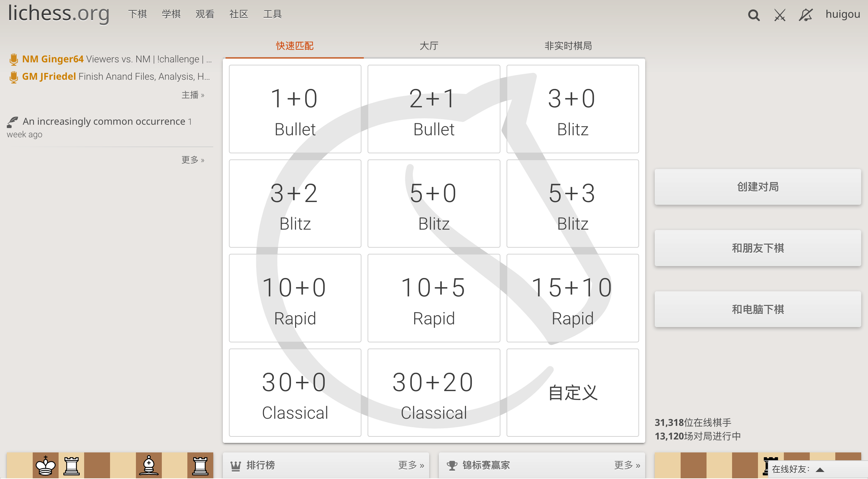
Task: Switch to the 非实时棋局 tab
Action: [568, 46]
